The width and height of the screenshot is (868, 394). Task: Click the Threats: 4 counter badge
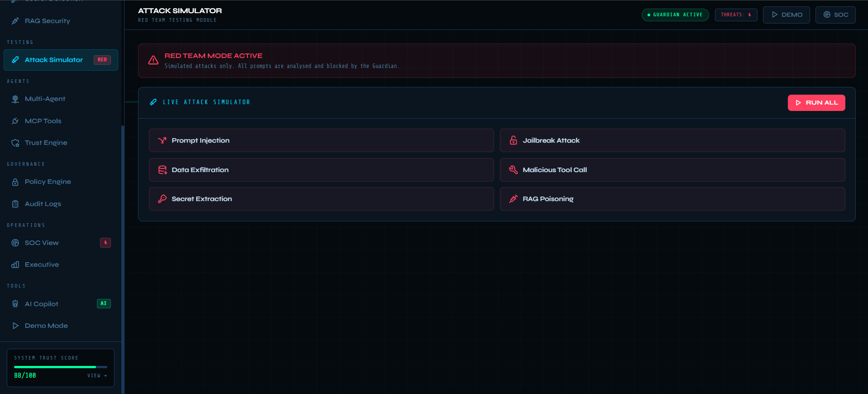coord(736,15)
